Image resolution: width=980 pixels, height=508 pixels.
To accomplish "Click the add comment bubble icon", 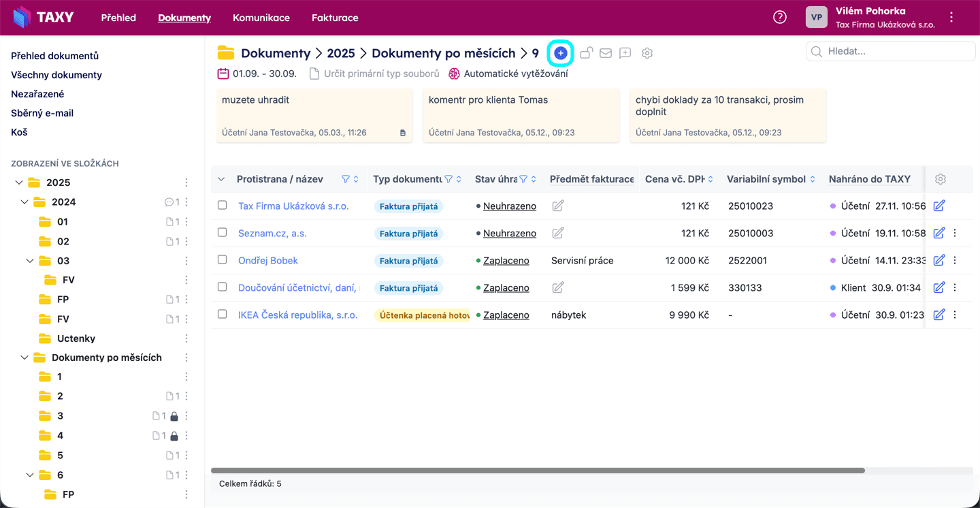I will tap(625, 53).
